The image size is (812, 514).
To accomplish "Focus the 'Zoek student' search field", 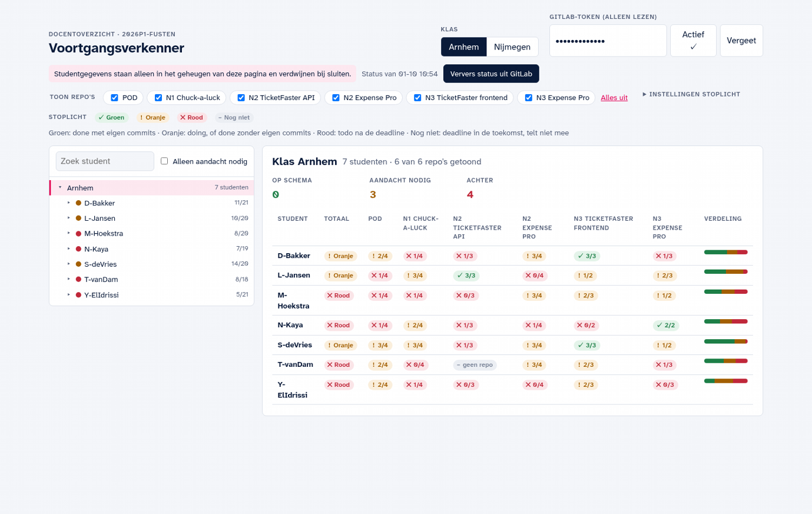I will 105,161.
